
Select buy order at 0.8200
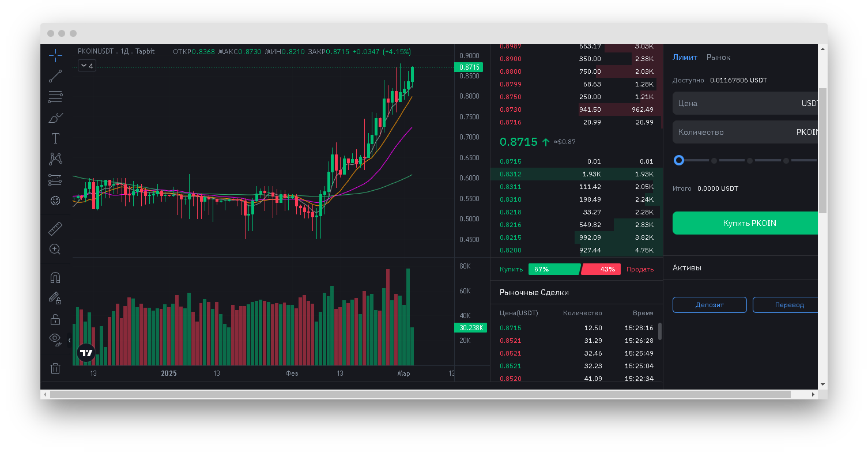576,250
